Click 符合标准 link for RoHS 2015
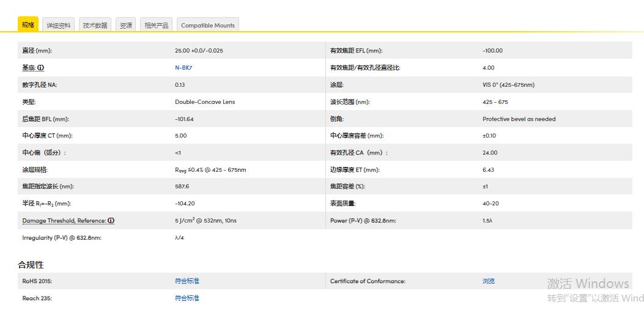The image size is (644, 321). (187, 281)
